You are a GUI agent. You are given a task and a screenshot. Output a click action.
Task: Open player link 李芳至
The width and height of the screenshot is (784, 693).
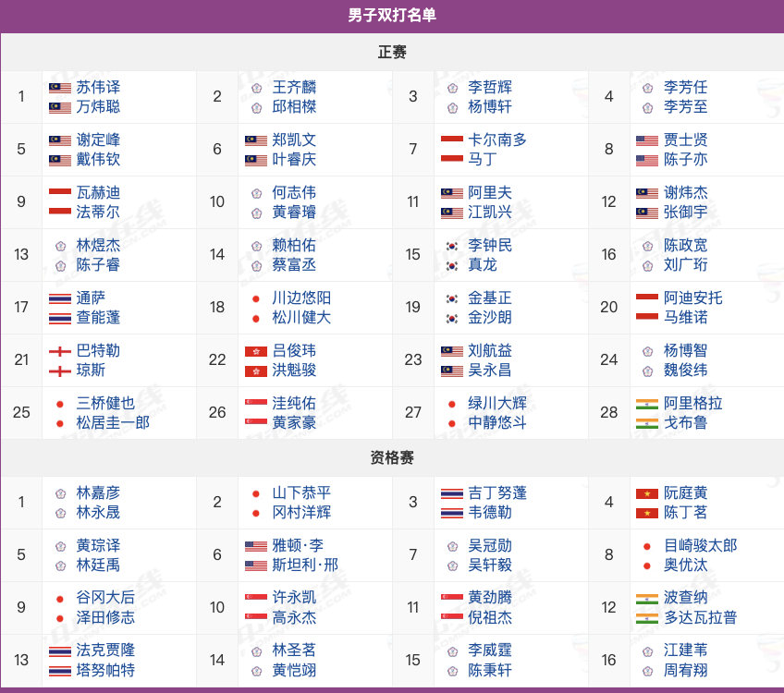tap(685, 107)
